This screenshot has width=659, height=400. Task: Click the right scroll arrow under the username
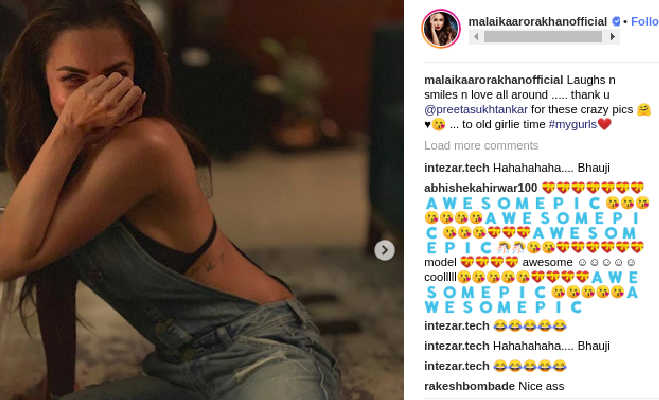tap(613, 37)
